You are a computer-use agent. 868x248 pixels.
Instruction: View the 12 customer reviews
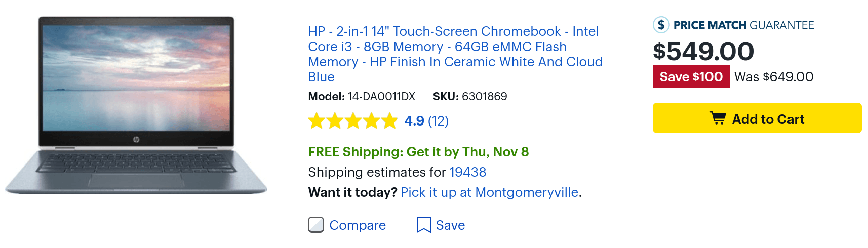438,121
